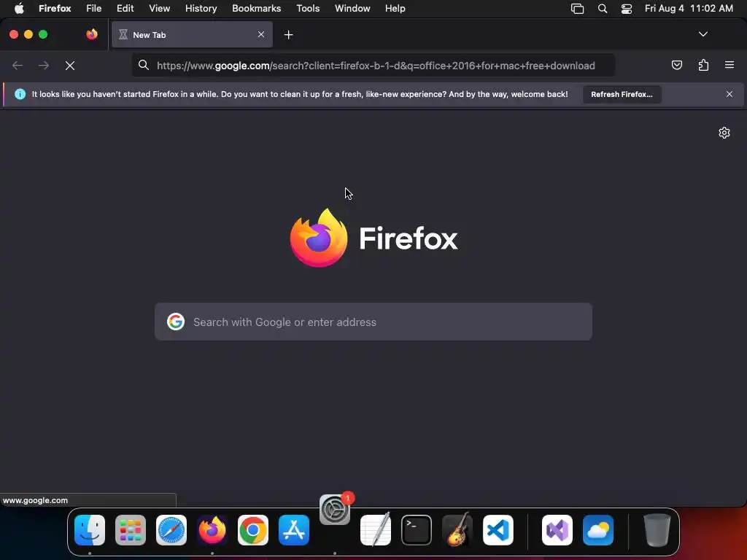Open the weather cloud app in Dock

pyautogui.click(x=598, y=530)
